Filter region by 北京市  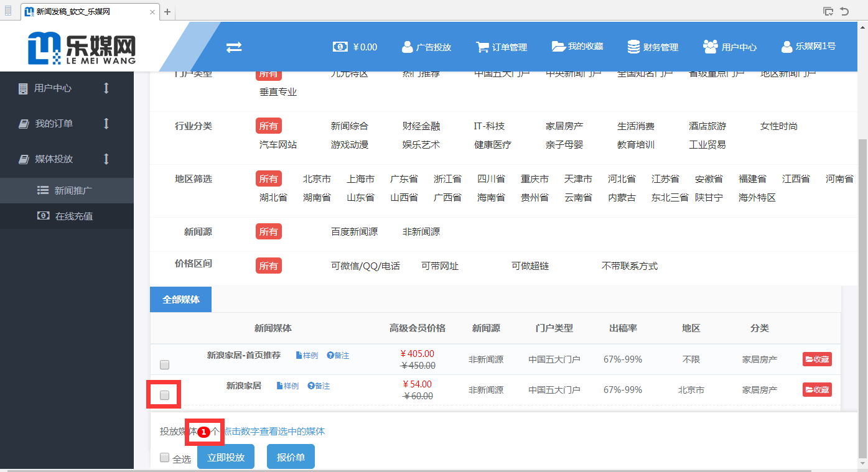(317, 179)
